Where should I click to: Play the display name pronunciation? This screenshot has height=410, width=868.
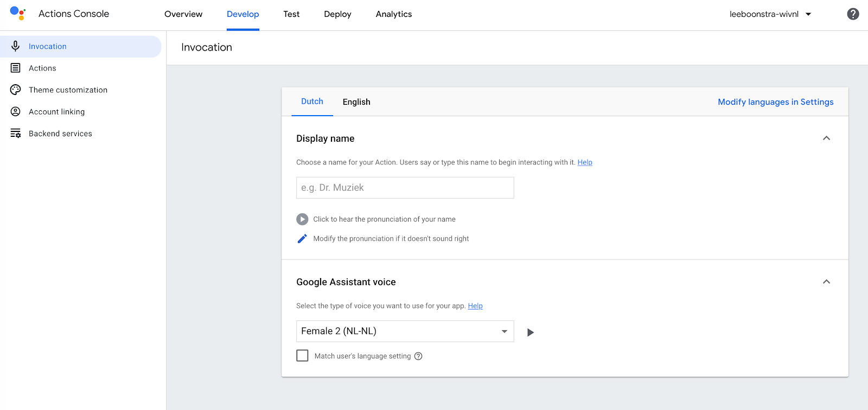(x=302, y=219)
